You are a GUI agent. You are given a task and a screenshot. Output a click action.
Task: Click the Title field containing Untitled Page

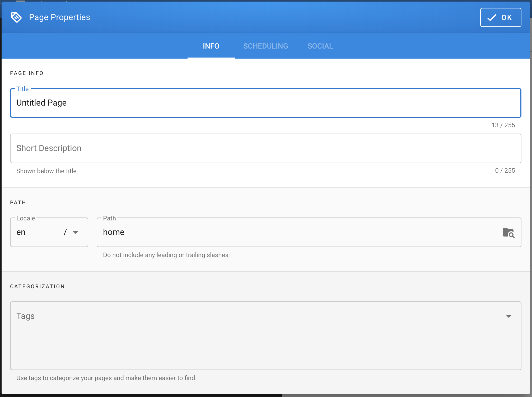click(x=265, y=103)
